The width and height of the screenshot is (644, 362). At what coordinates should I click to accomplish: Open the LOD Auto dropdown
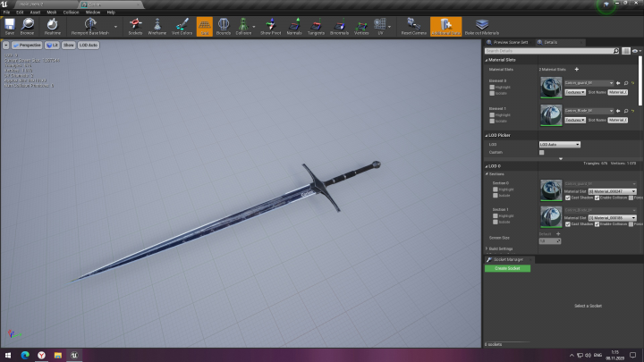coord(559,145)
